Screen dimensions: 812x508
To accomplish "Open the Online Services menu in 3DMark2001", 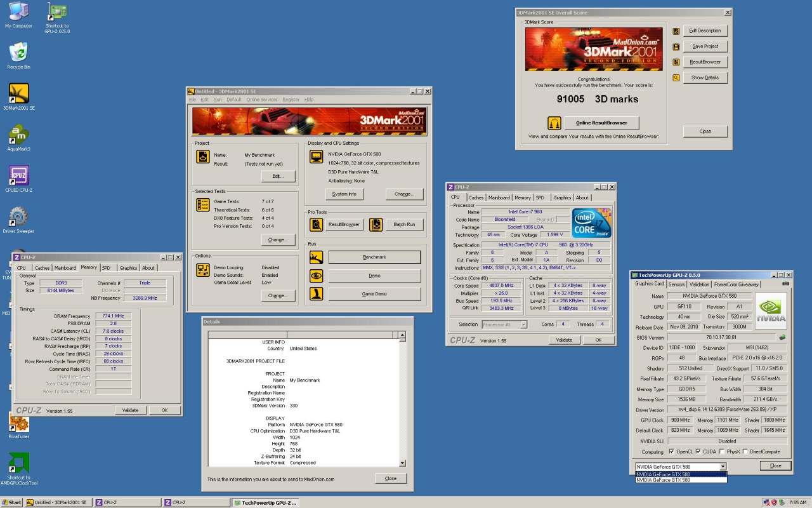I will [x=262, y=100].
